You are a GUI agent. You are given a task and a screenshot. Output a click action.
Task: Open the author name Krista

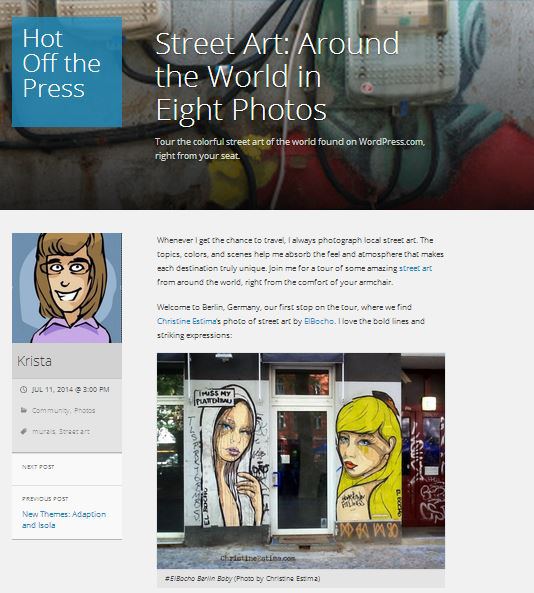(34, 361)
